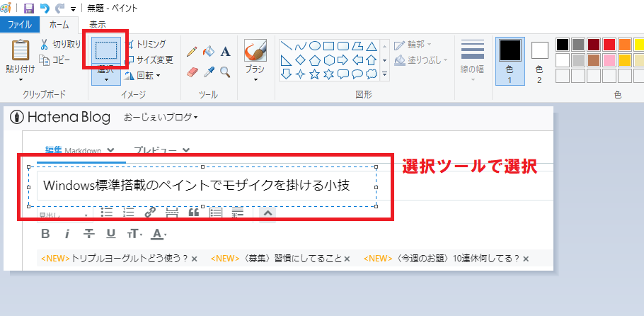Image resolution: width=644 pixels, height=316 pixels.
Task: Choose the Right triangle shape
Action: (287, 60)
